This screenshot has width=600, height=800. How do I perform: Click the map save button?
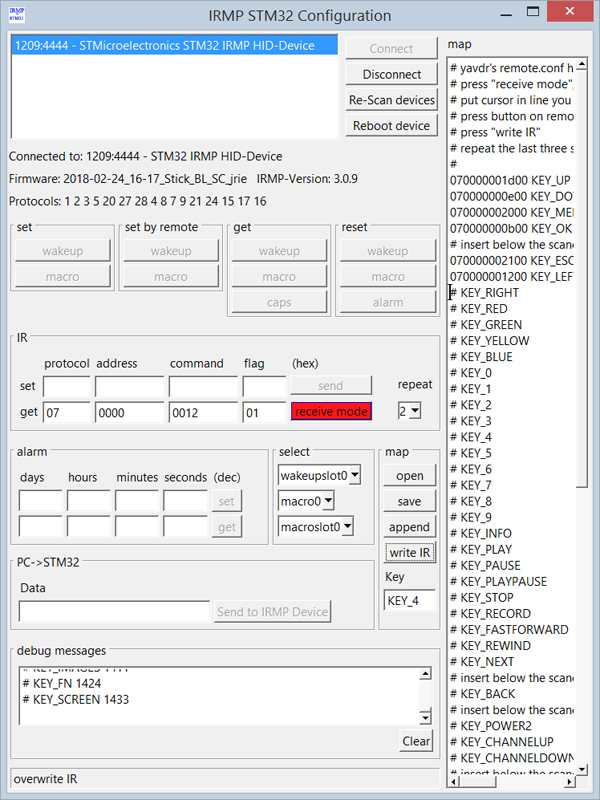[x=410, y=502]
